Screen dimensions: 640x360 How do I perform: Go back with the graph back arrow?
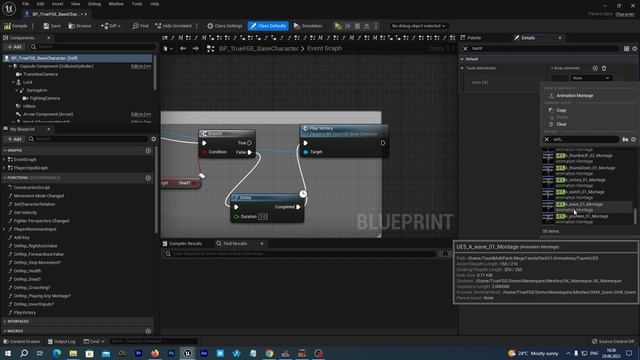pos(183,49)
